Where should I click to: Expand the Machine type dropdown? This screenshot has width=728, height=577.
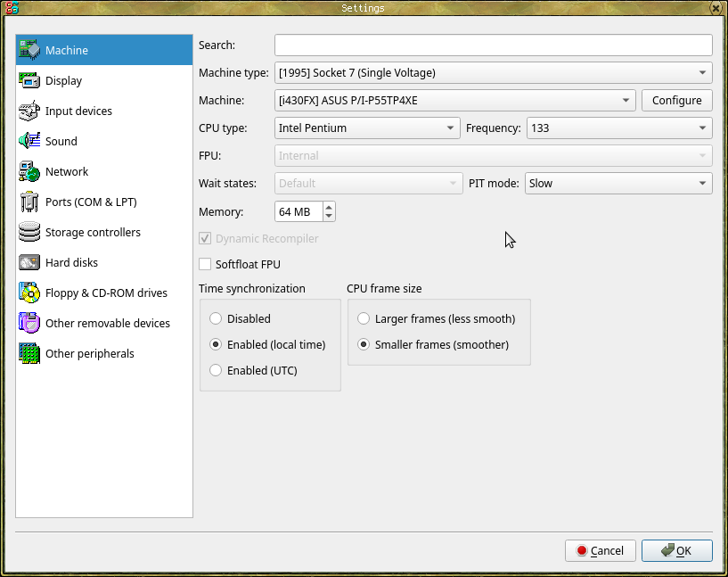(493, 73)
